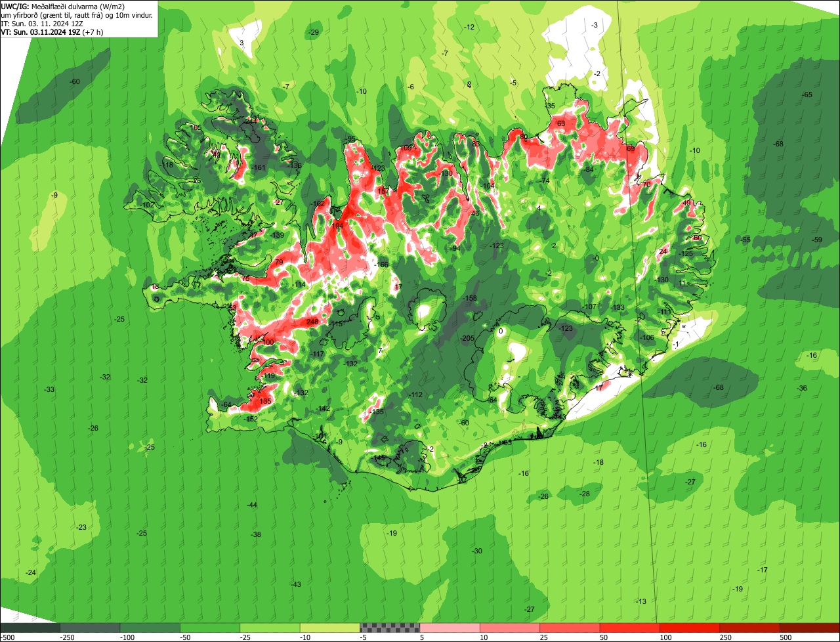Select the offshore value '-59'
This screenshot has width=840, height=642.
click(817, 240)
